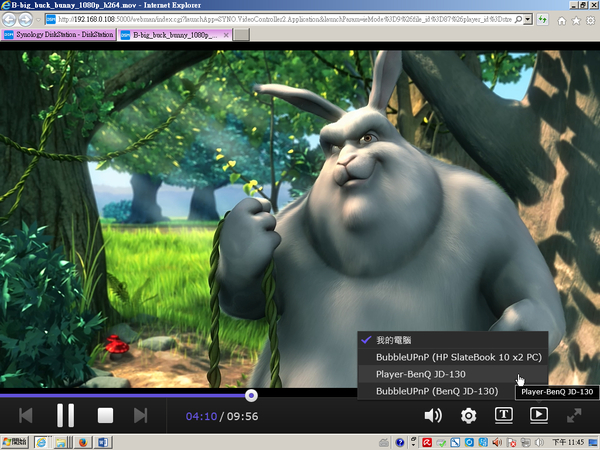This screenshot has height=450, width=600.
Task: Go back in browser history
Action: click(9, 19)
